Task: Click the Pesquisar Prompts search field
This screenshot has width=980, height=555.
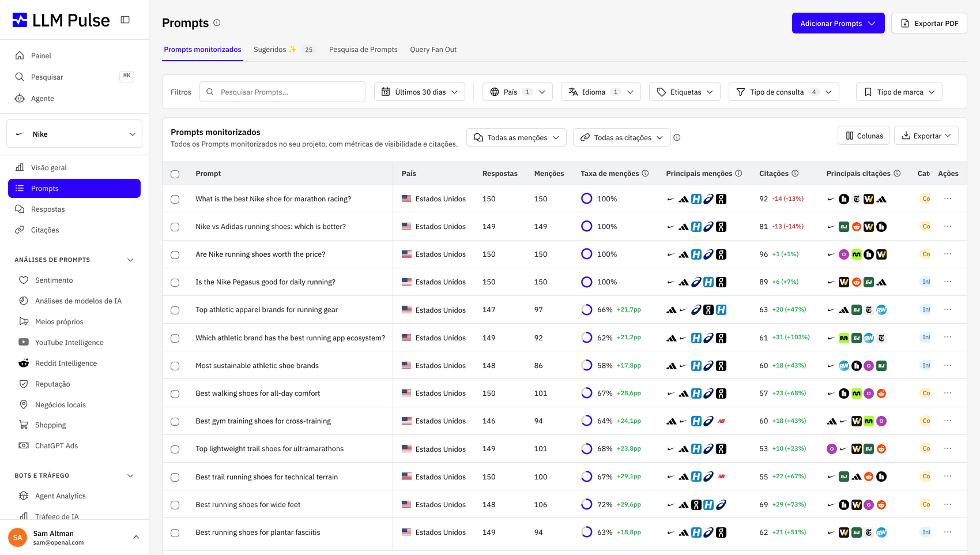Action: click(282, 92)
